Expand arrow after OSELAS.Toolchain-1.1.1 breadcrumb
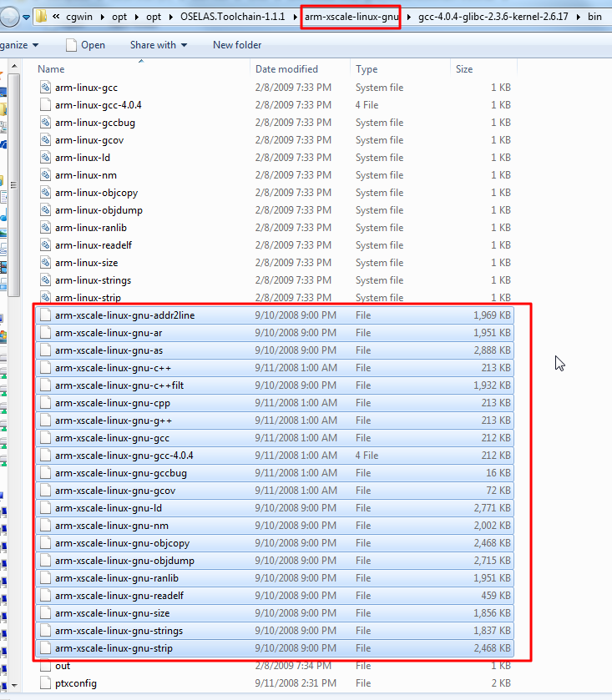Viewport: 612px width, 700px height. coord(295,17)
